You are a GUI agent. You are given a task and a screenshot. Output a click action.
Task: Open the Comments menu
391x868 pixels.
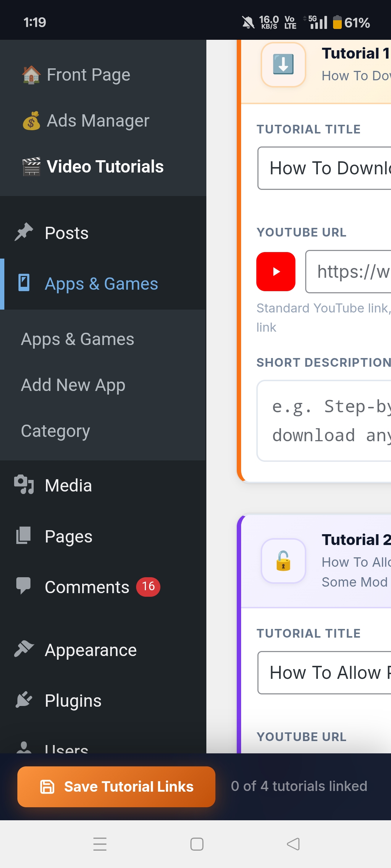[x=103, y=587]
